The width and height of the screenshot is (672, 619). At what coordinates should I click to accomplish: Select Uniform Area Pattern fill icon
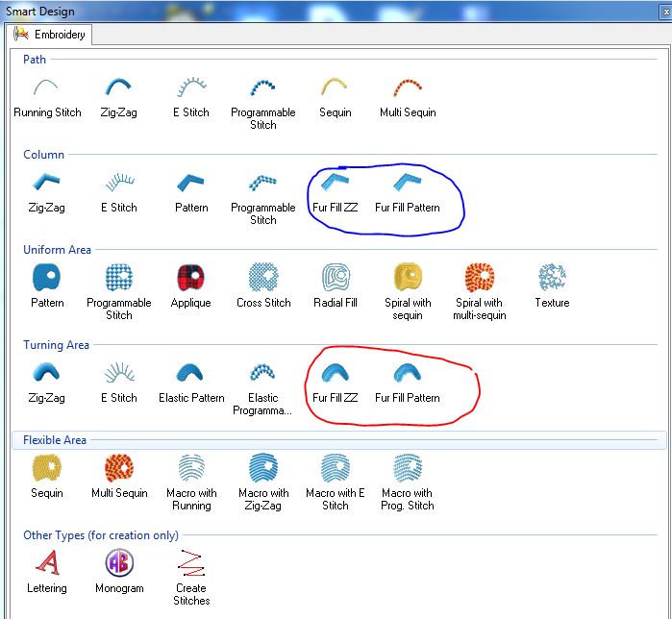[46, 277]
